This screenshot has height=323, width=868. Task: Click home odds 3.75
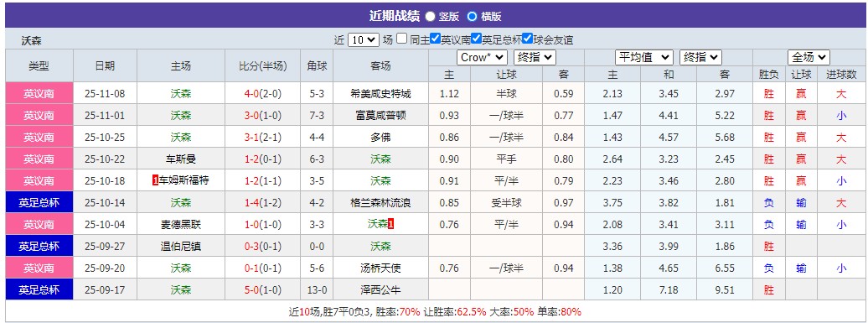(612, 203)
